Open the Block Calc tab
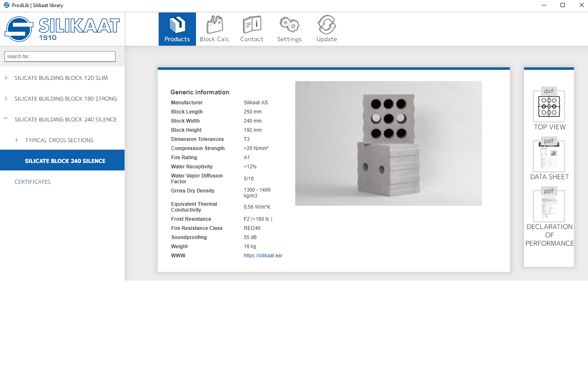588x382 pixels. coord(215,29)
